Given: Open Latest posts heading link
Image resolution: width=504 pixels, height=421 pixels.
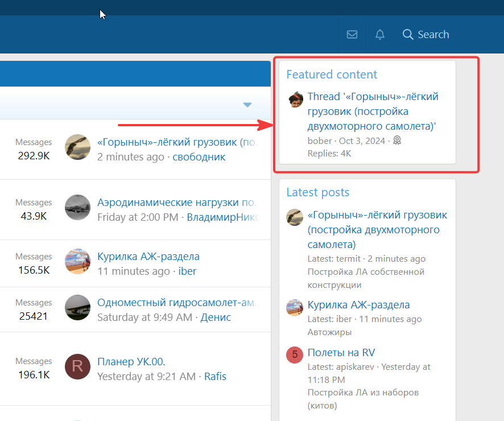Looking at the screenshot, I should click(x=318, y=192).
